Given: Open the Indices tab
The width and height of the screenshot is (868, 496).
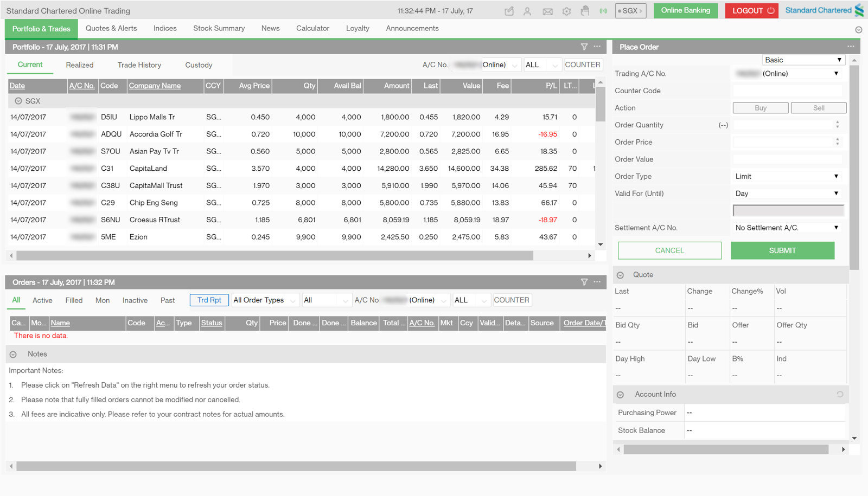Looking at the screenshot, I should pyautogui.click(x=165, y=28).
